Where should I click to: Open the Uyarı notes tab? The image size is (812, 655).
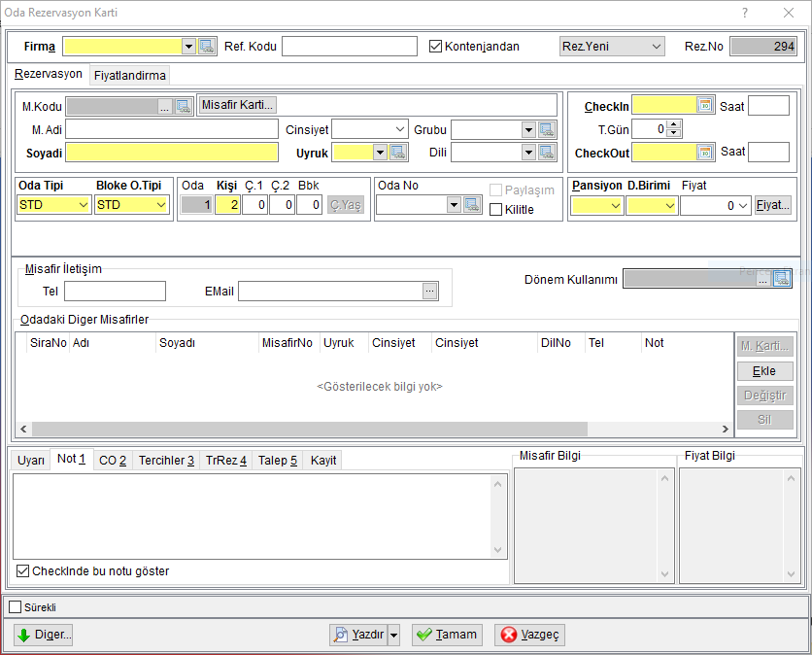31,461
